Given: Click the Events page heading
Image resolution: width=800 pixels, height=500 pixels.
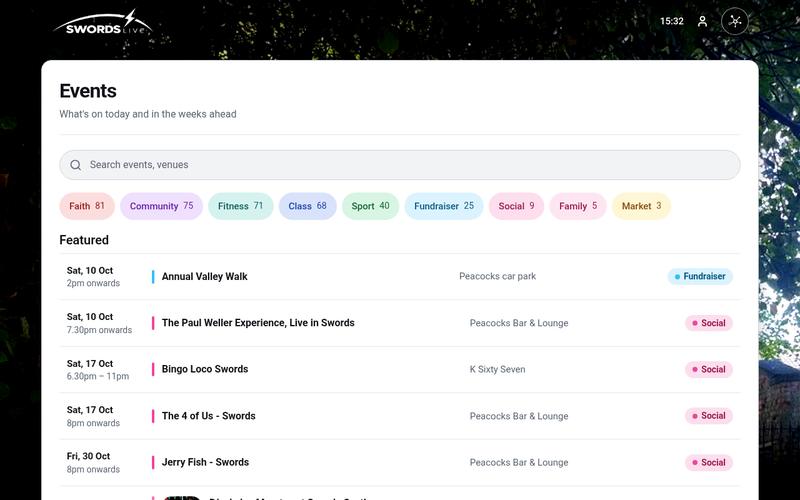Looking at the screenshot, I should tap(88, 91).
